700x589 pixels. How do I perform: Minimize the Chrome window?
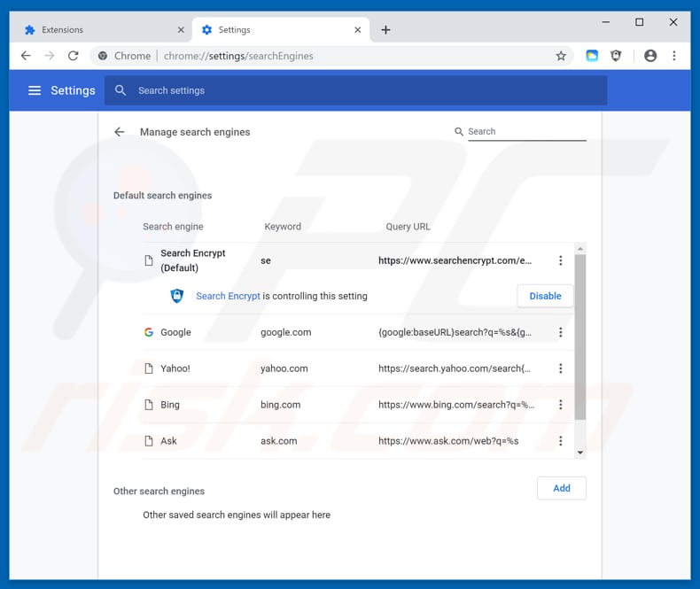tap(606, 22)
